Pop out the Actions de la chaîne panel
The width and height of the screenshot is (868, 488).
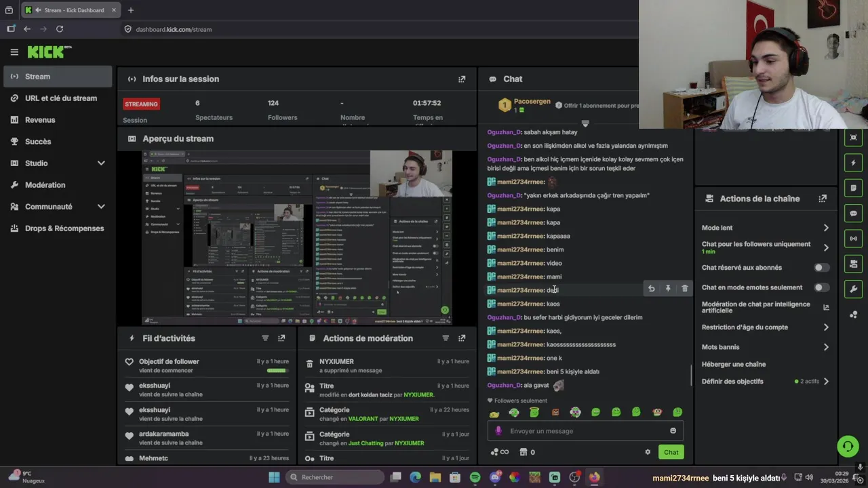(823, 199)
